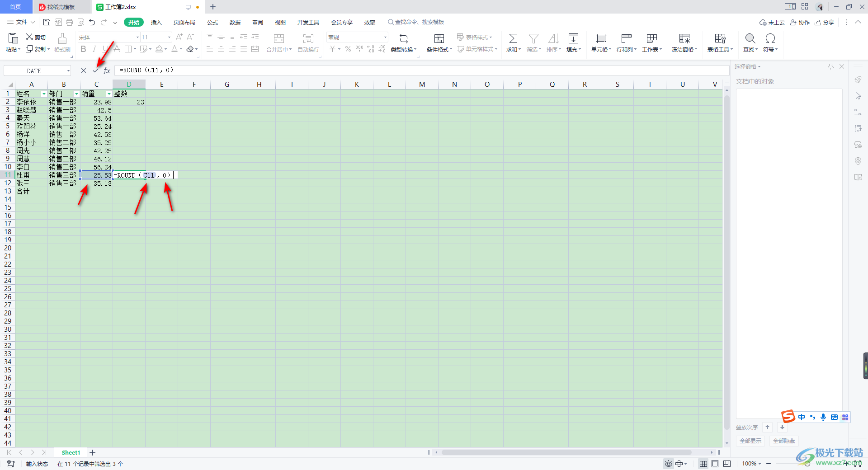Click the Sort (排序) icon
The image size is (868, 470).
pyautogui.click(x=553, y=38)
